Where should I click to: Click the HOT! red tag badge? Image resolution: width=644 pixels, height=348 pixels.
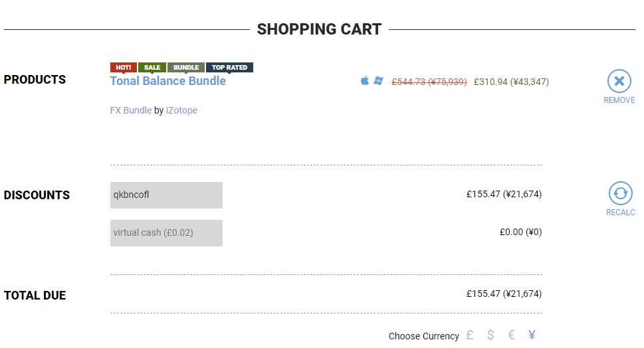click(123, 67)
